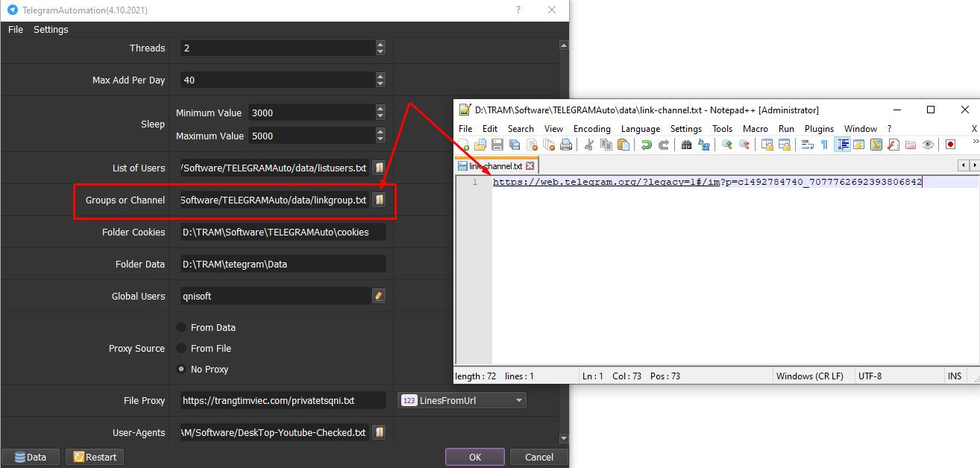Click the Undo green arrow icon
The height and width of the screenshot is (468, 980).
647,145
